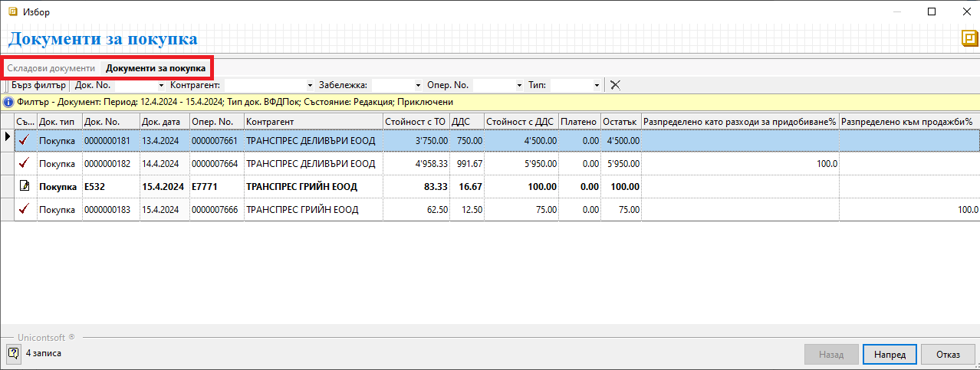Click the red checkmark of document 0000000181
The image size is (980, 370).
click(x=25, y=140)
